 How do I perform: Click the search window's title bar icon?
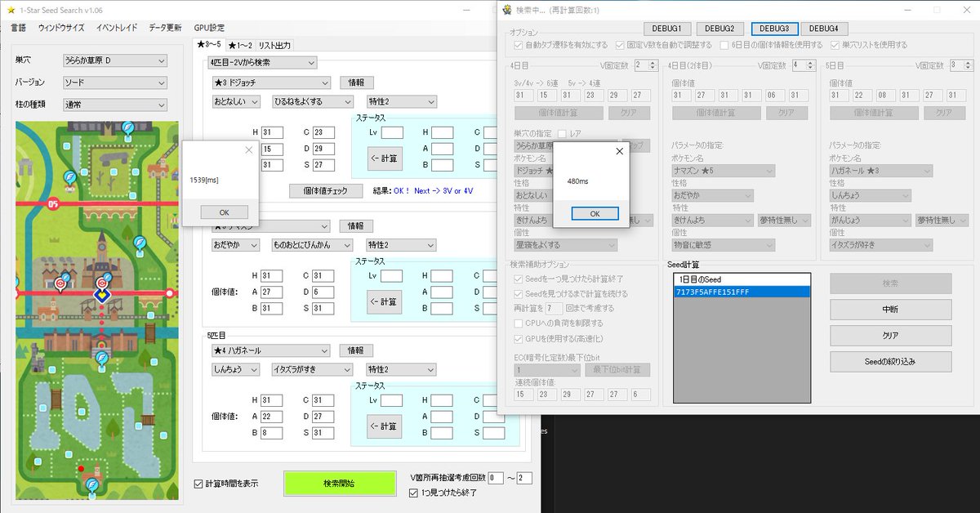(509, 10)
